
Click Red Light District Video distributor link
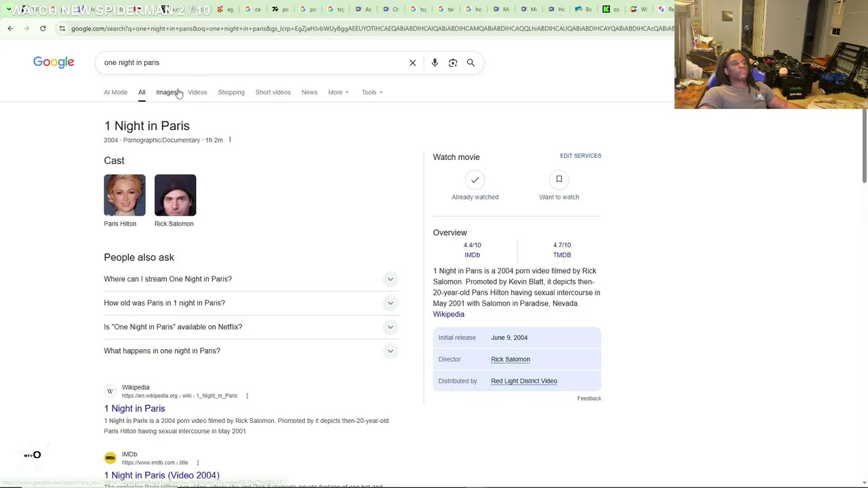pos(524,381)
